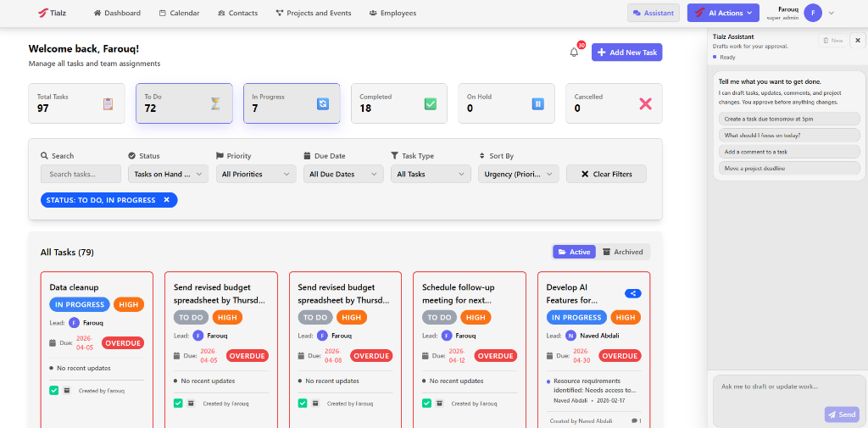Viewport: 868px width, 428px height.
Task: Click archive icon on Data cleanup card
Action: click(66, 391)
